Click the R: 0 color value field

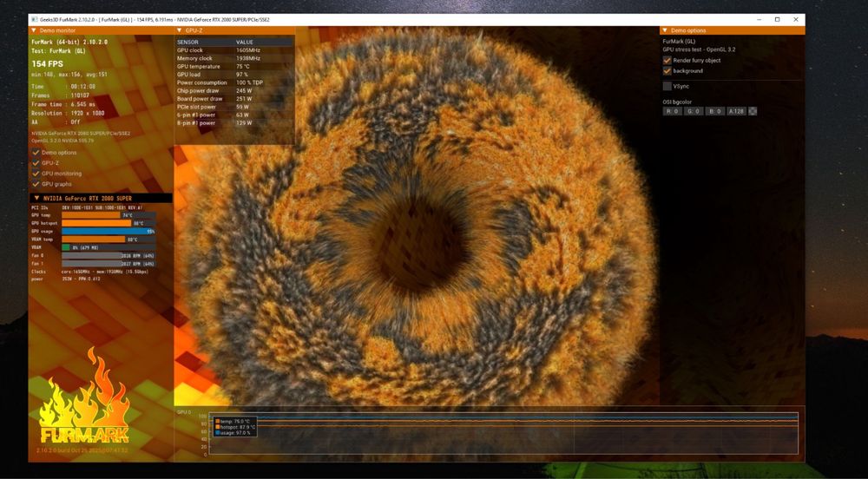pyautogui.click(x=672, y=111)
